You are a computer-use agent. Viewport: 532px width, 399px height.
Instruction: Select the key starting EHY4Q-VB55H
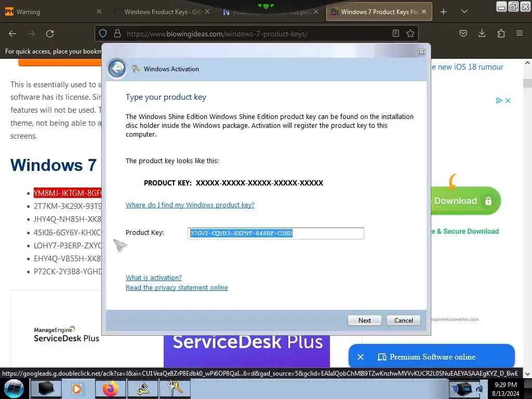tap(68, 259)
